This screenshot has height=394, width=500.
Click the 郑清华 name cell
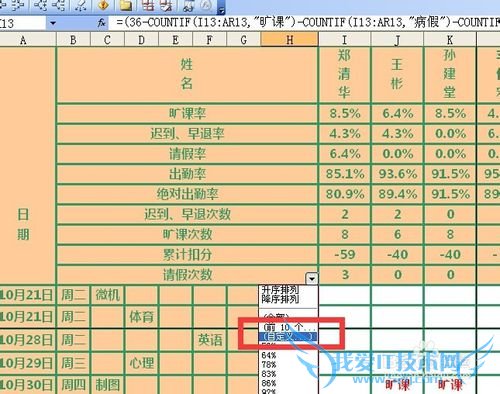point(345,75)
